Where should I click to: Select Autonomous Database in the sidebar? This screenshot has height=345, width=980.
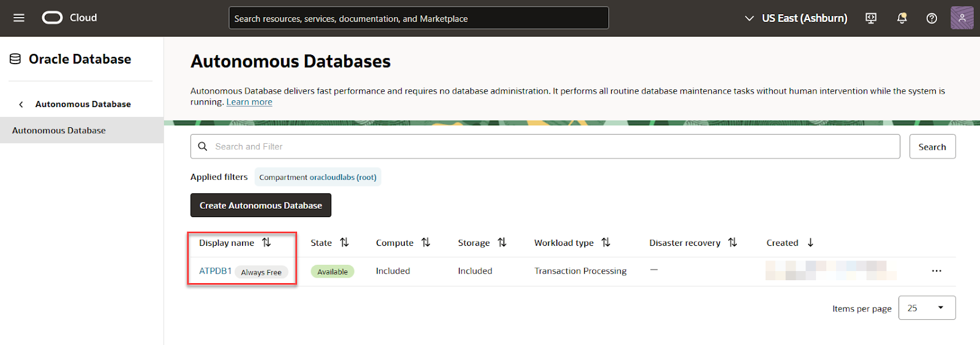point(81,130)
